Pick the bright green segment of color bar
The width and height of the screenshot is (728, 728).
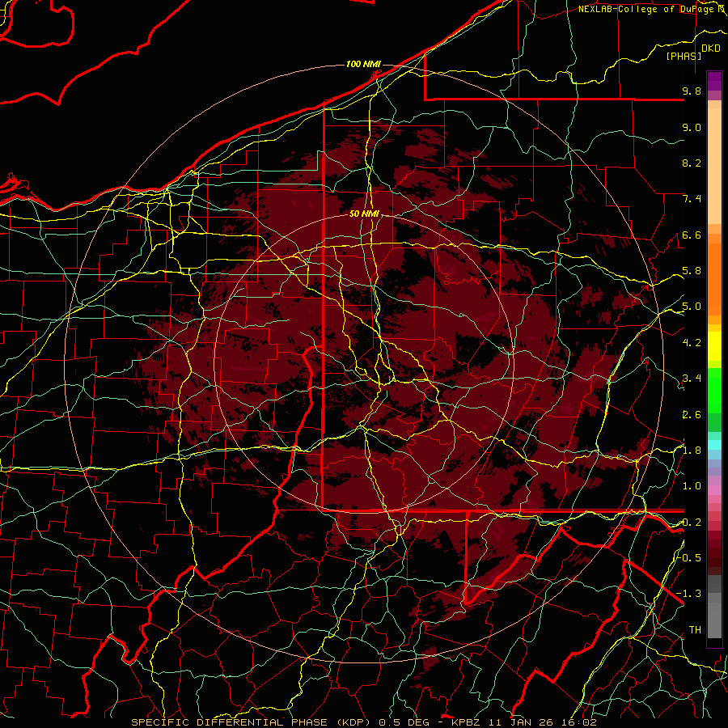(714, 392)
